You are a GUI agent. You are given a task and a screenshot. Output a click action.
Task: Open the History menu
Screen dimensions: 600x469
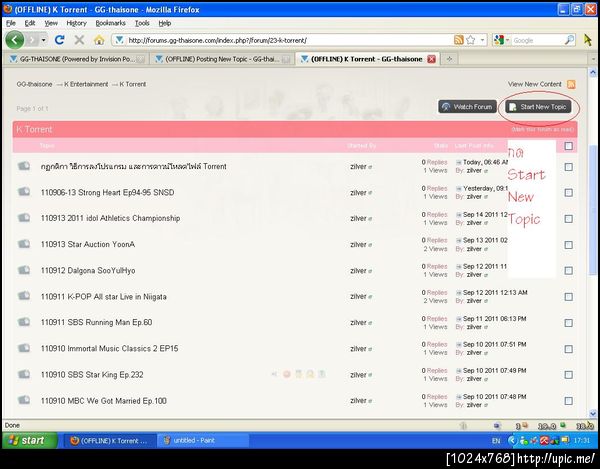76,23
